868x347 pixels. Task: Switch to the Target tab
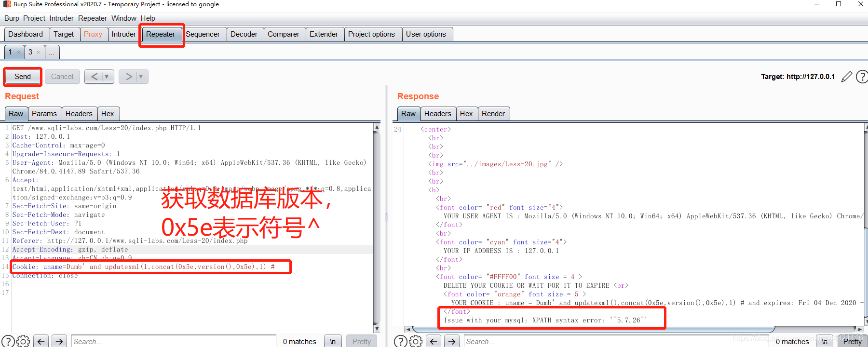[x=64, y=34]
